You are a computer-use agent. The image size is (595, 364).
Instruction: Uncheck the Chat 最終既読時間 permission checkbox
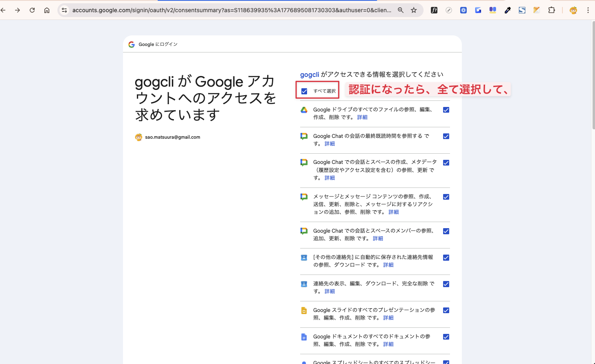coord(446,136)
